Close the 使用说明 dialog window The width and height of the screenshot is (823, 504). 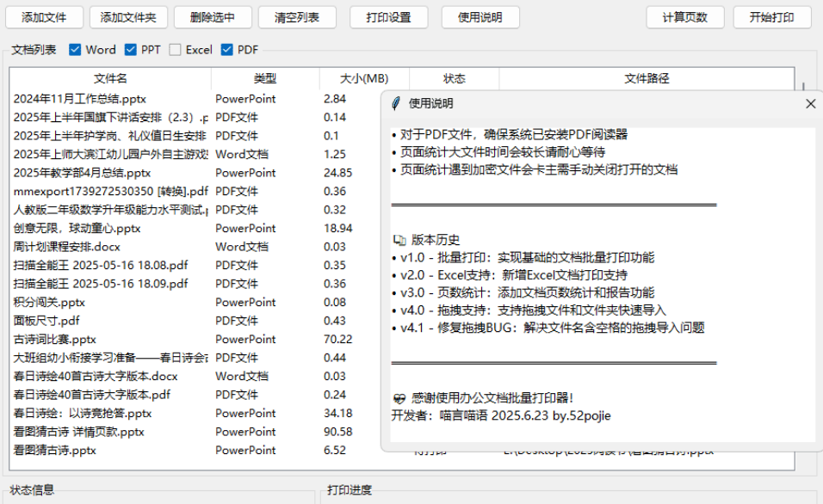pyautogui.click(x=810, y=103)
